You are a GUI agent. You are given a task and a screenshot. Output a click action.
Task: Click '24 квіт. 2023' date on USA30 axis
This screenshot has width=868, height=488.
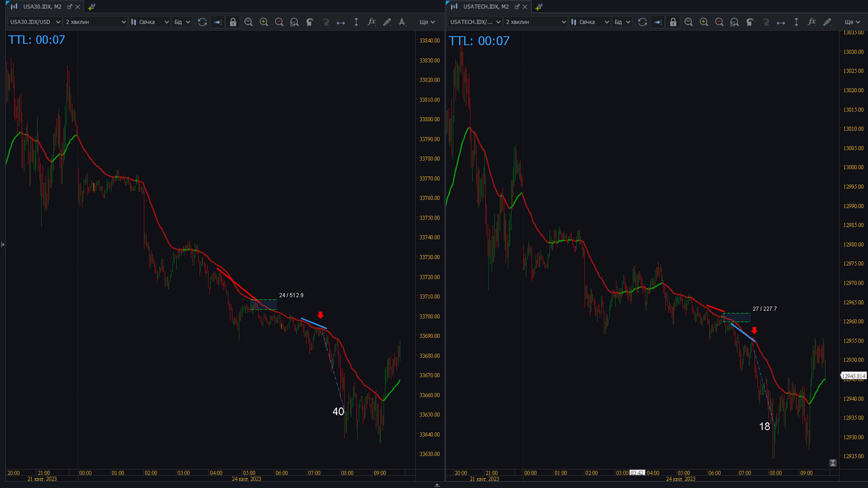tap(246, 479)
